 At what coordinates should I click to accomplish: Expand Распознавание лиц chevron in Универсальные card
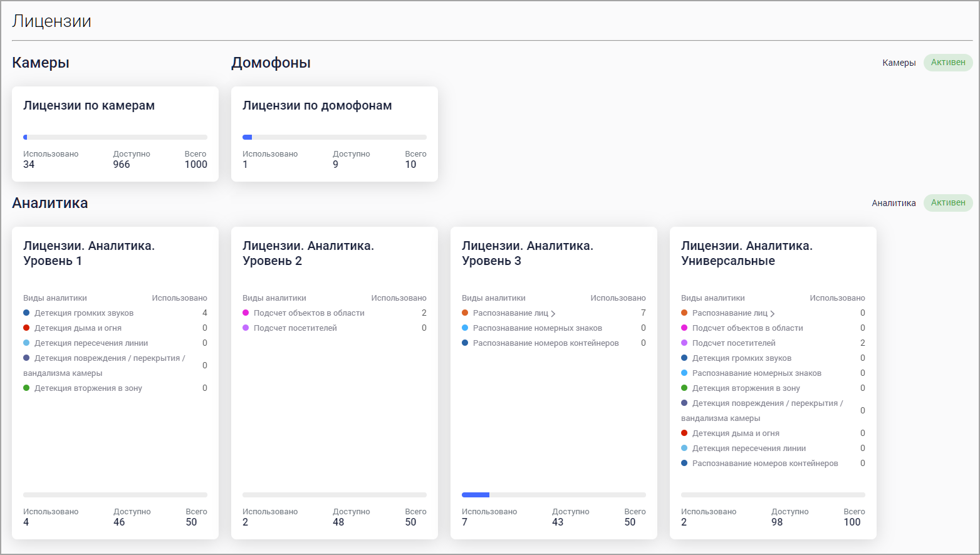773,314
